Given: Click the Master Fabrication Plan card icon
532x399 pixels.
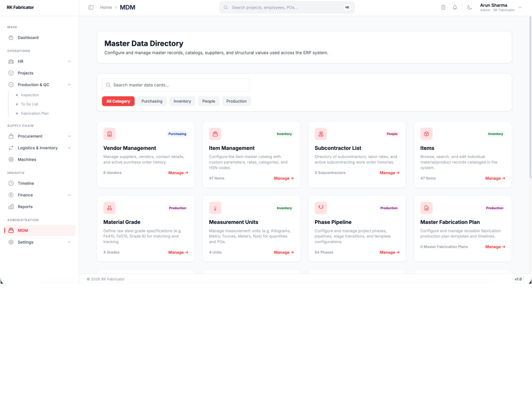Looking at the screenshot, I should point(427,208).
